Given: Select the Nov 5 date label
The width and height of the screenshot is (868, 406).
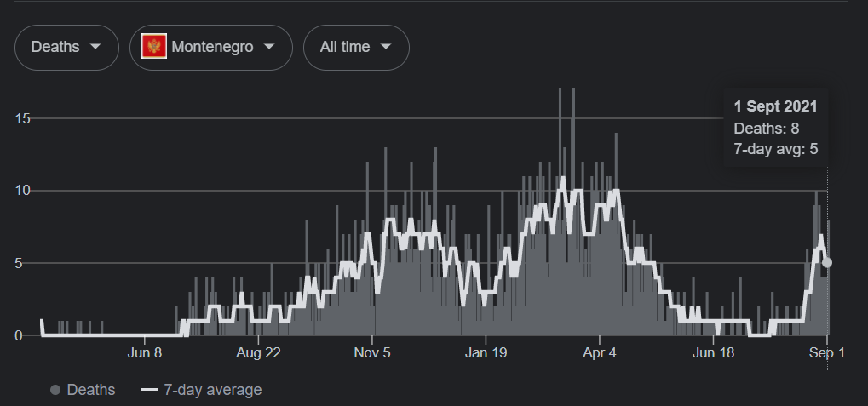Looking at the screenshot, I should coord(371,352).
